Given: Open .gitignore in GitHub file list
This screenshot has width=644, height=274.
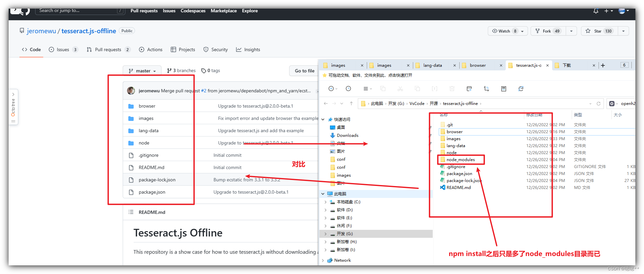Looking at the screenshot, I should [148, 155].
